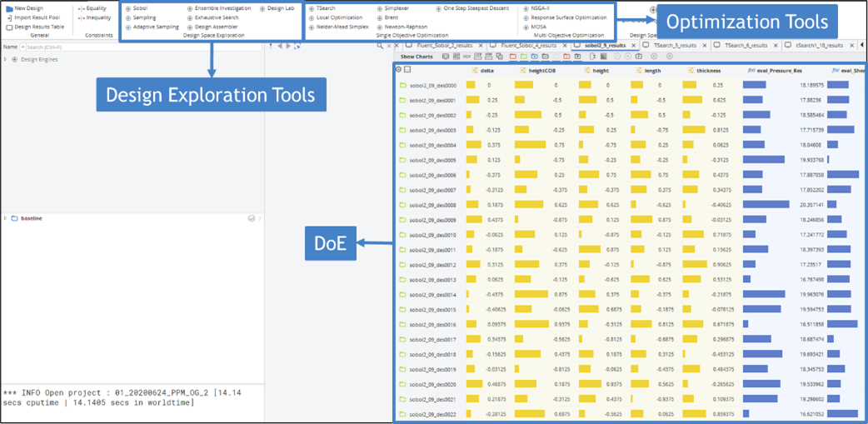Click the help question mark beside baseline

click(x=260, y=218)
